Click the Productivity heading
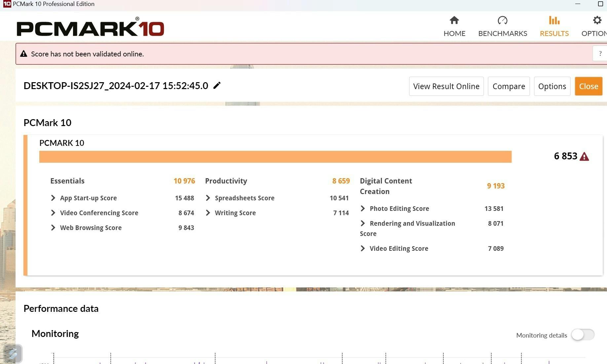 (226, 181)
